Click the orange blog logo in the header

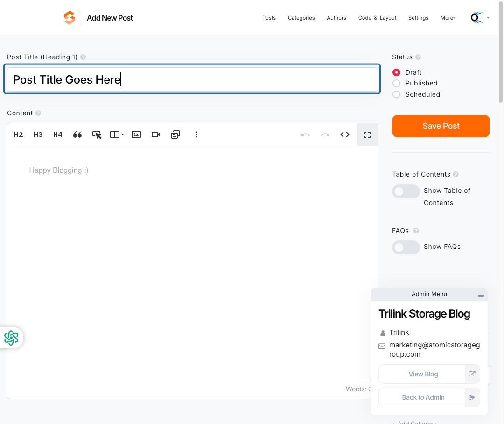[x=70, y=18]
